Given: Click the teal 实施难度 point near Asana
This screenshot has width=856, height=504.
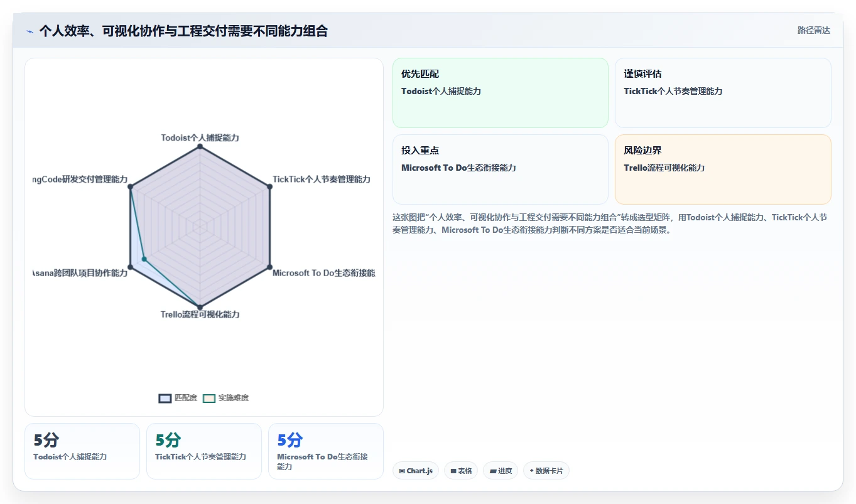Looking at the screenshot, I should coord(144,259).
